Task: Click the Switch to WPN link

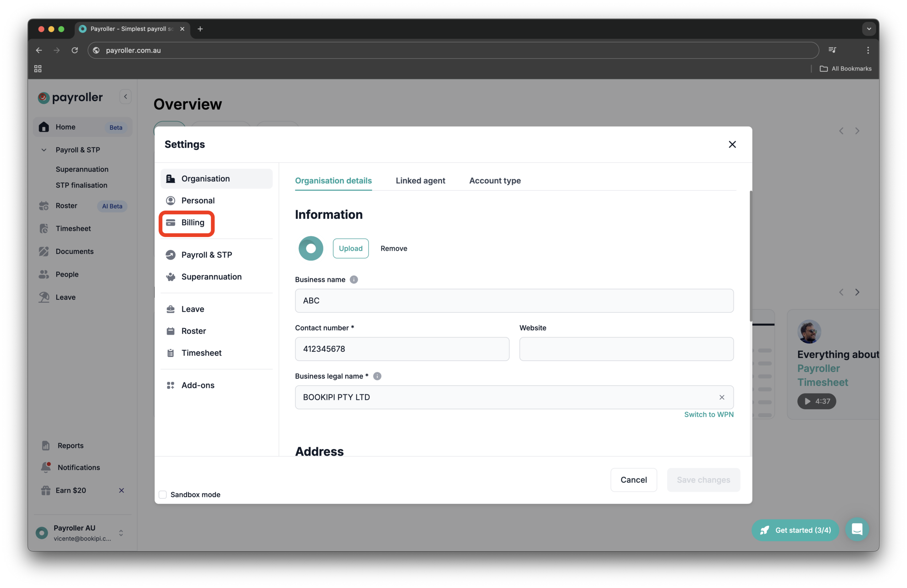Action: [x=709, y=414]
